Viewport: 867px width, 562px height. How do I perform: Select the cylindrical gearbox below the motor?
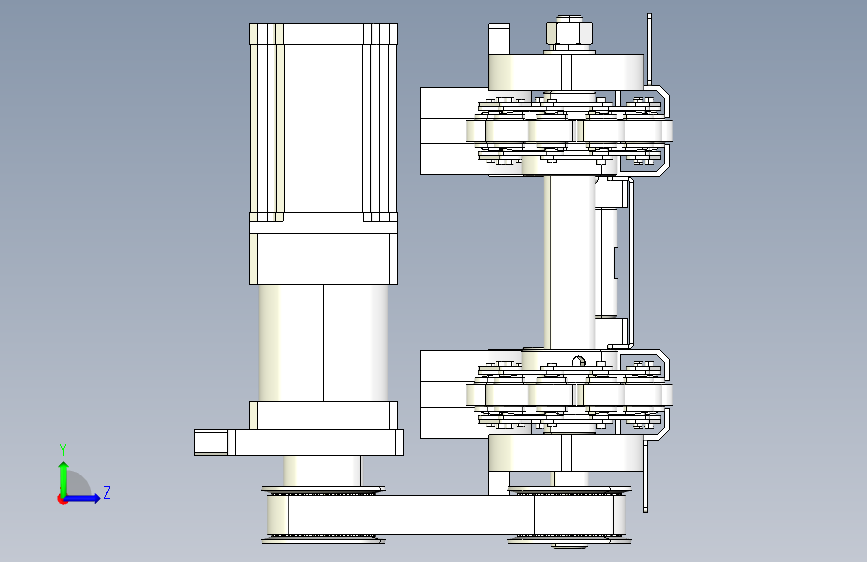click(323, 343)
